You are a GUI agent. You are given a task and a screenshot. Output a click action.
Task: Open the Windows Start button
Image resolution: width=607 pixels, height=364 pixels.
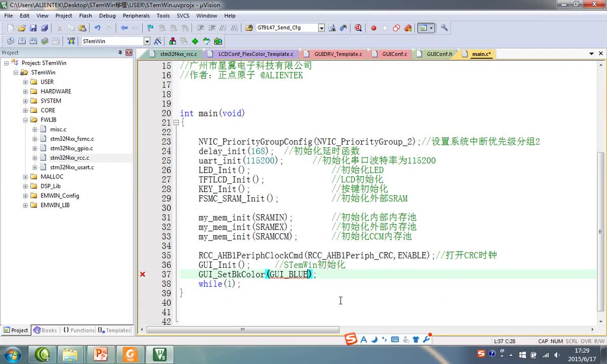coord(12,354)
